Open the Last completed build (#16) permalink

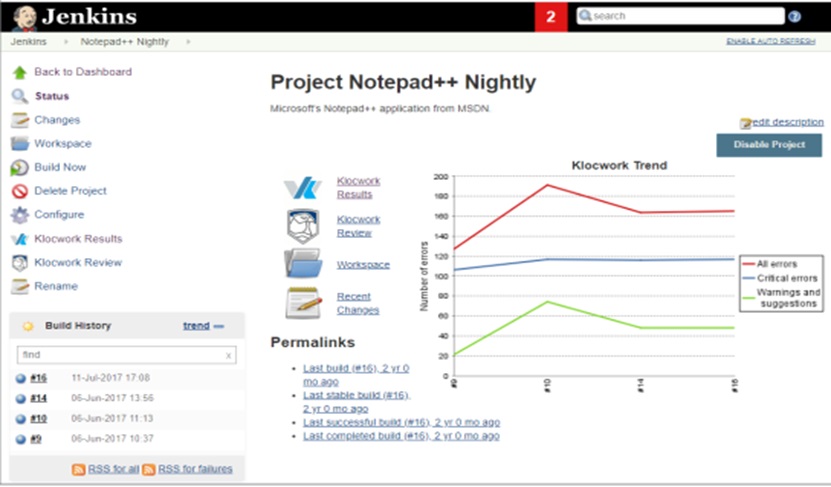(401, 436)
